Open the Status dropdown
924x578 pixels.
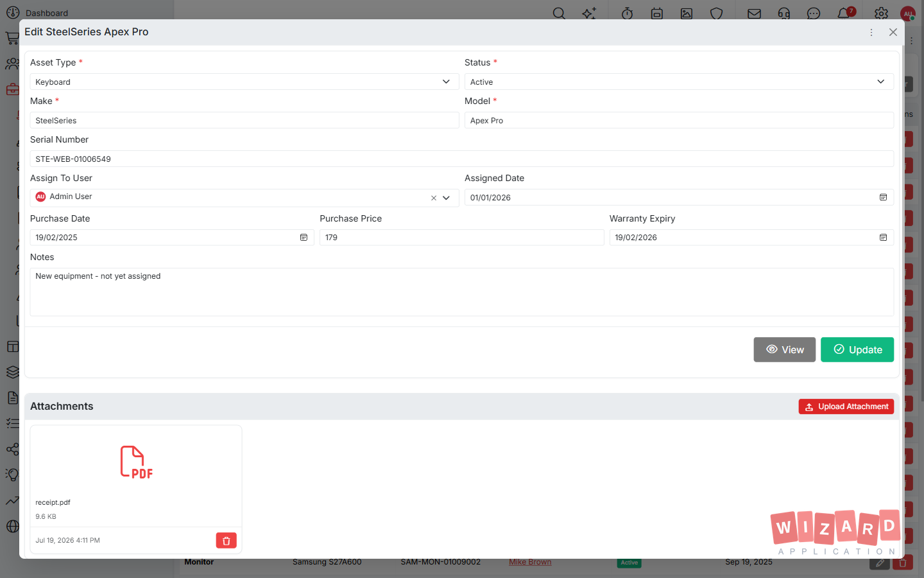(679, 82)
